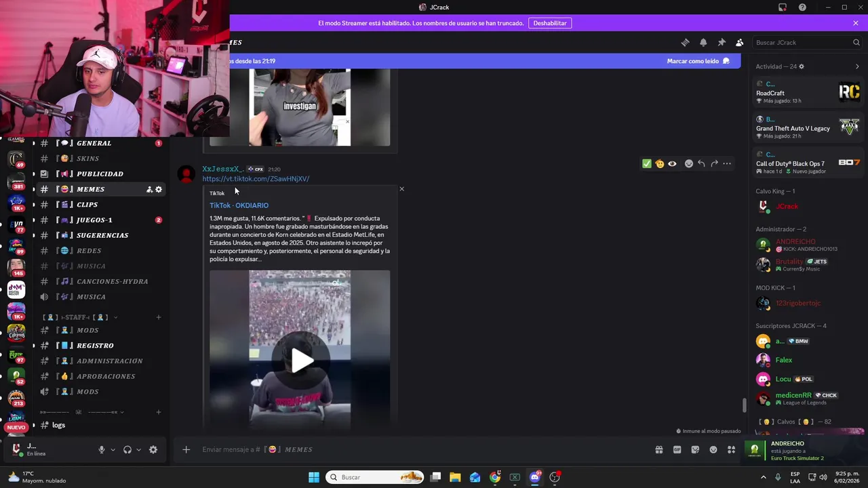868x488 pixels.
Task: Dismiss the streamer mode banner
Action: pyautogui.click(x=856, y=23)
